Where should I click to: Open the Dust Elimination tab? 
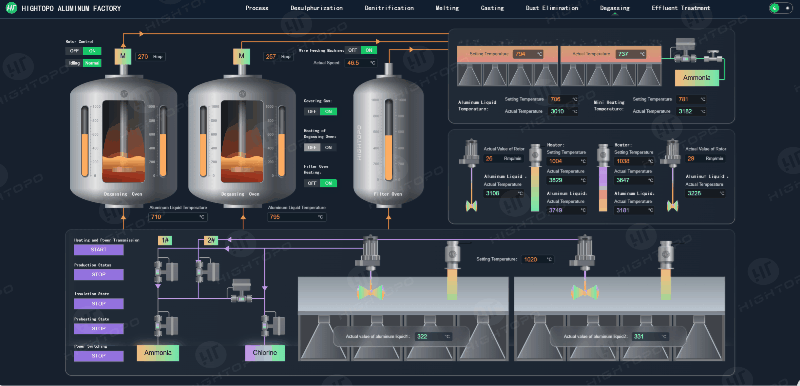[552, 8]
